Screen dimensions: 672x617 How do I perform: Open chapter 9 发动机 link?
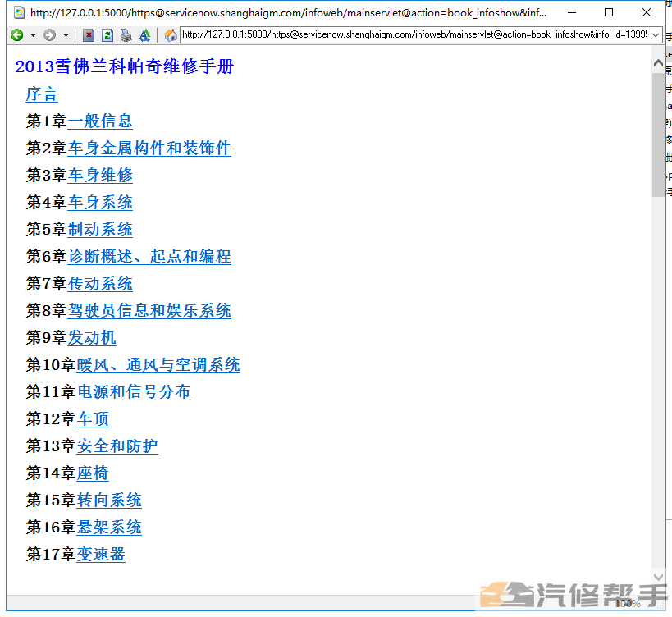92,338
